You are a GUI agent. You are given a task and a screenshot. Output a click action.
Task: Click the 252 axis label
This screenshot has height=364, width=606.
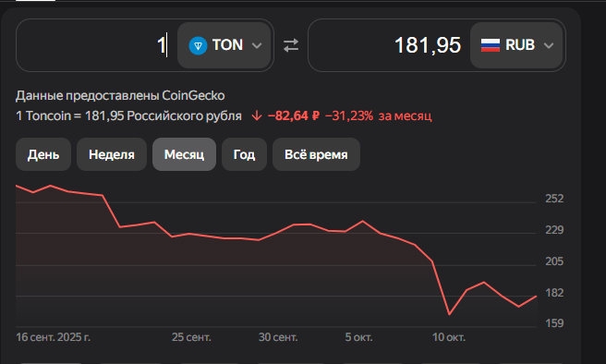[554, 199]
